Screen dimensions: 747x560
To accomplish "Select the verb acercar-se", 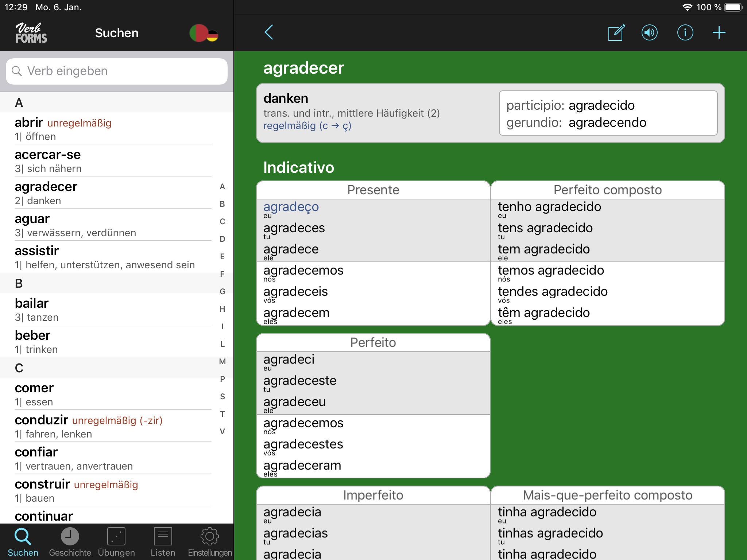I will [x=113, y=161].
